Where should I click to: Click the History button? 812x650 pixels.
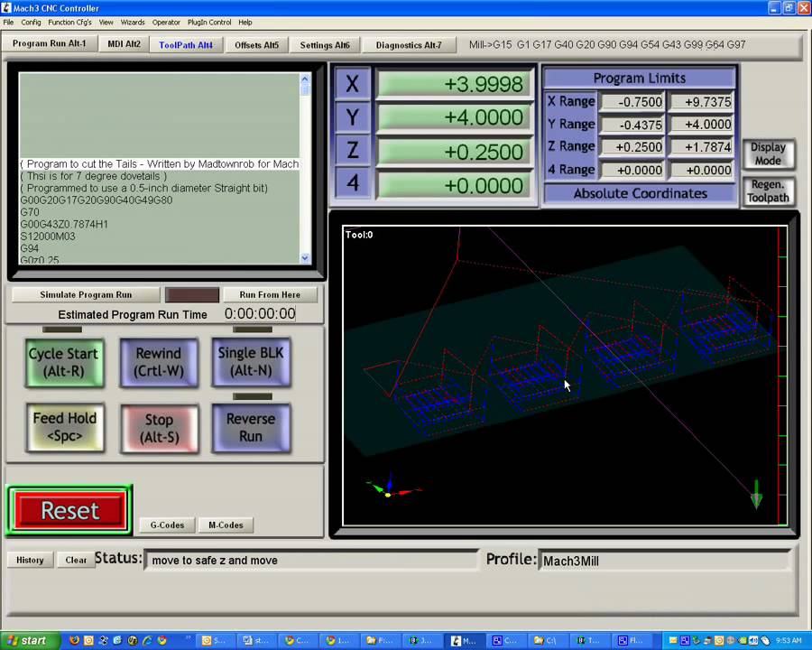pos(30,560)
